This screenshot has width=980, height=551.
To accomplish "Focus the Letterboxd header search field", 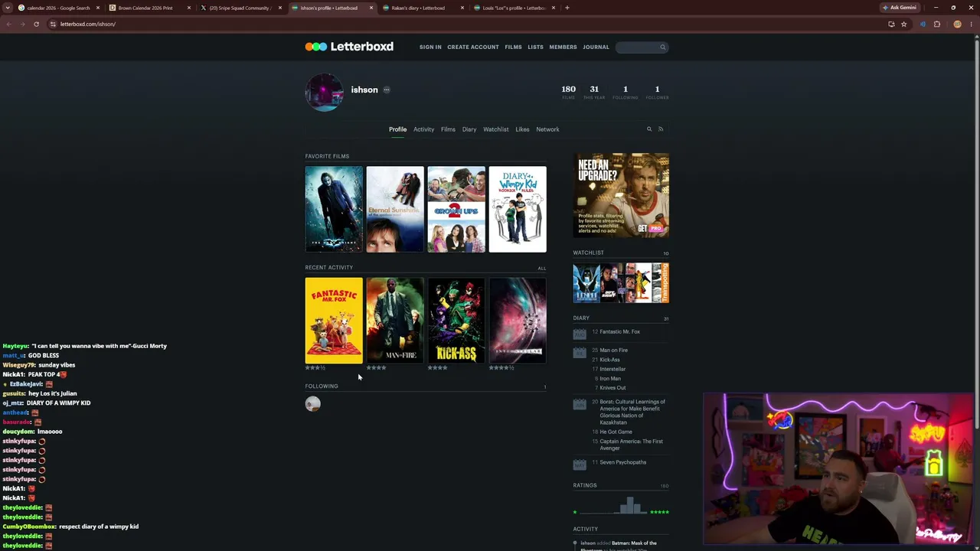I will click(642, 47).
